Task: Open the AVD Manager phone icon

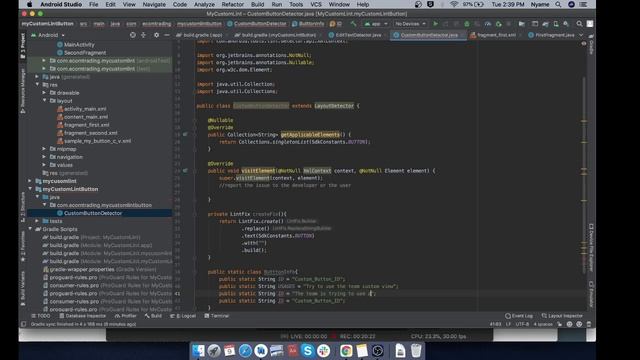Action: (x=556, y=24)
